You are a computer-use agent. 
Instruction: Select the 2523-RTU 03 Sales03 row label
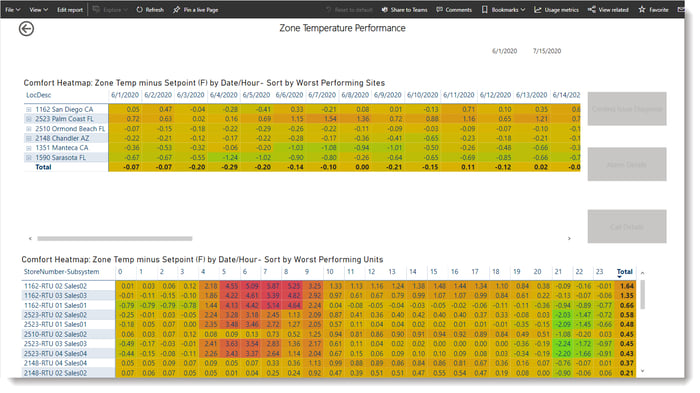tap(55, 344)
